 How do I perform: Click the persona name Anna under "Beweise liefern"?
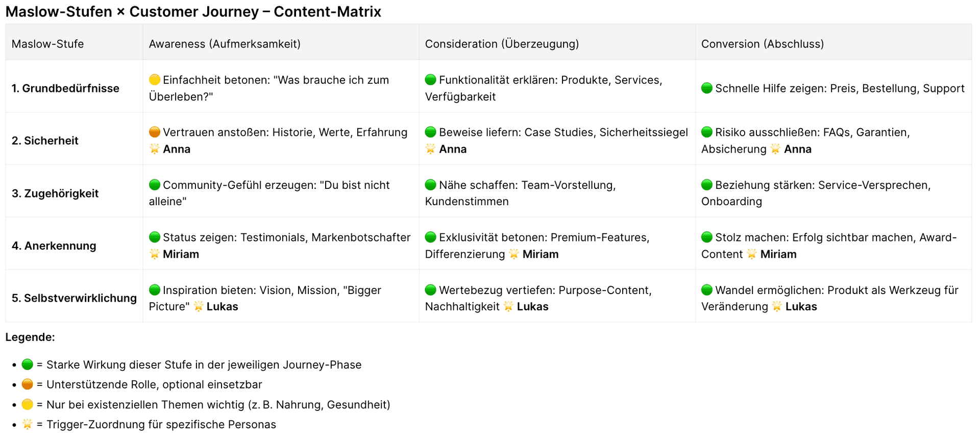pyautogui.click(x=453, y=149)
